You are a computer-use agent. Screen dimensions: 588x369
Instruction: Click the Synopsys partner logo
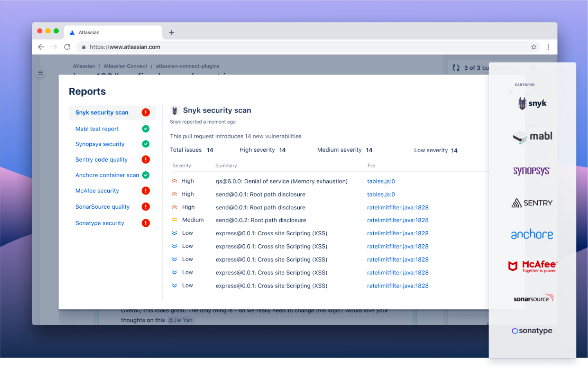[532, 171]
